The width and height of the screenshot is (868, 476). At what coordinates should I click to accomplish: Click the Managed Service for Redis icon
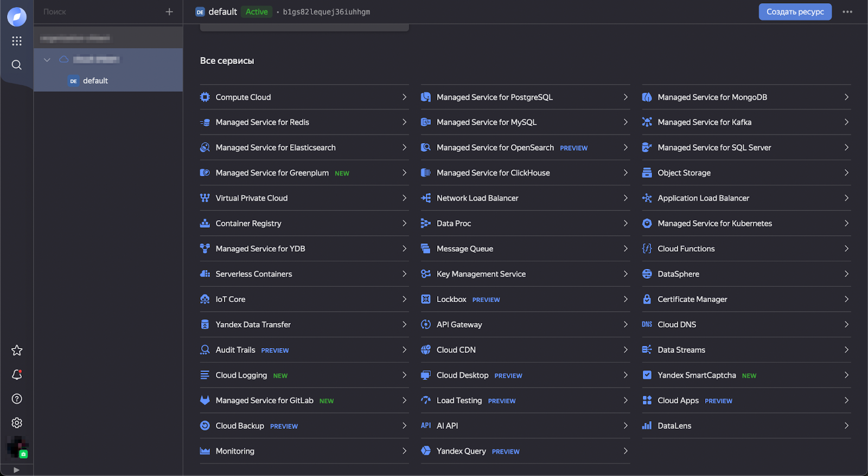(x=205, y=123)
